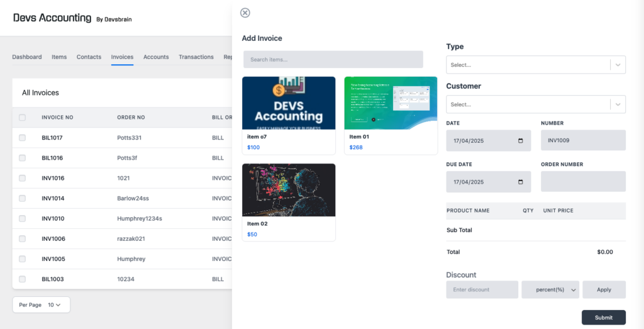The image size is (644, 329).
Task: Go to the Invoices tab
Action: click(122, 57)
